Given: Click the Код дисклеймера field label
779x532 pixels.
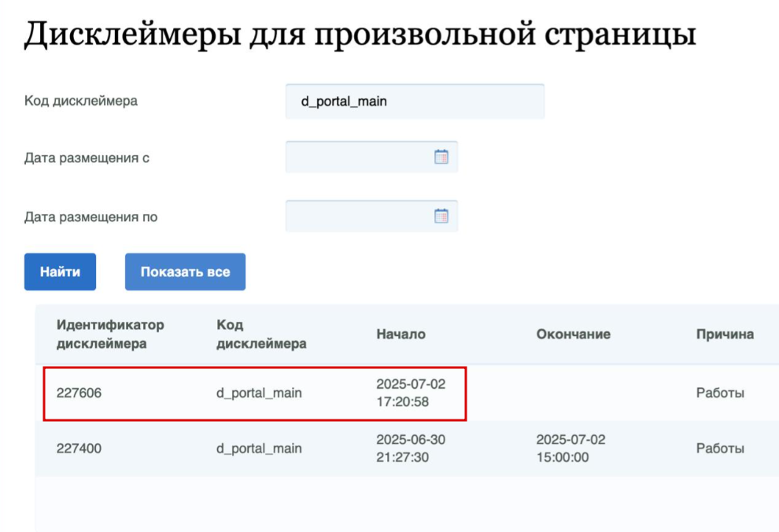Looking at the screenshot, I should (x=81, y=101).
